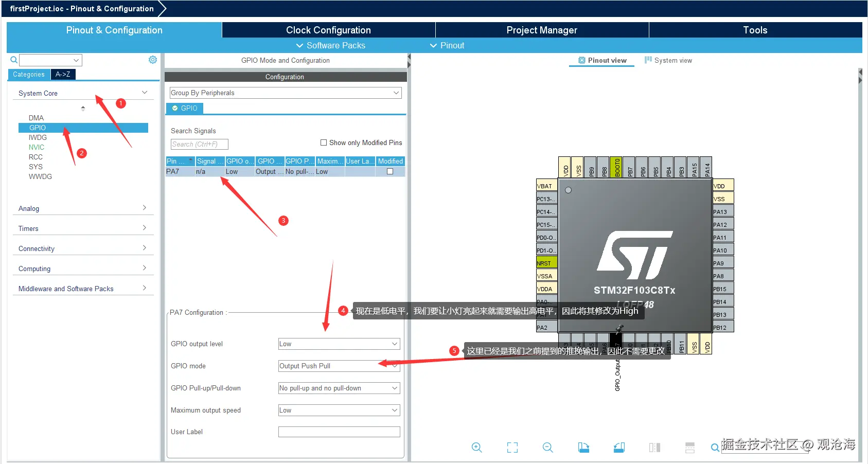Viewport: 868px width, 464px height.
Task: Switch to Pinout & Configuration tab
Action: coord(114,30)
